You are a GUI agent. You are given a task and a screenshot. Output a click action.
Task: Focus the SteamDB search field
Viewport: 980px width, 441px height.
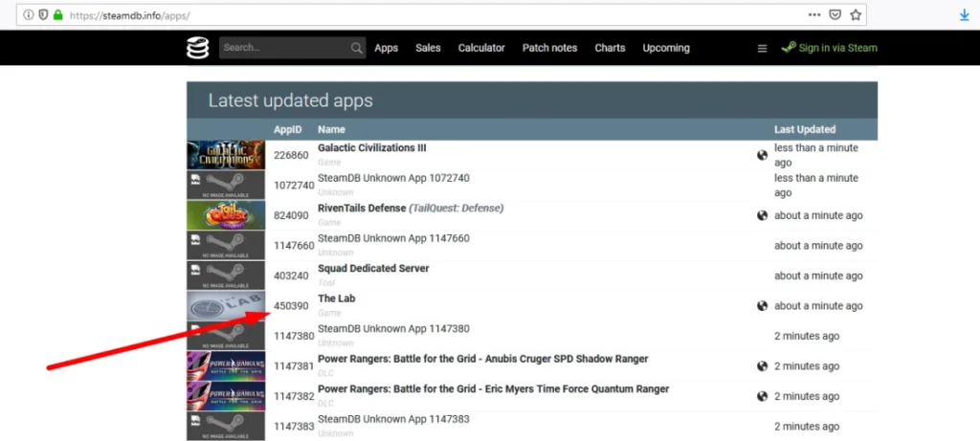[x=293, y=48]
